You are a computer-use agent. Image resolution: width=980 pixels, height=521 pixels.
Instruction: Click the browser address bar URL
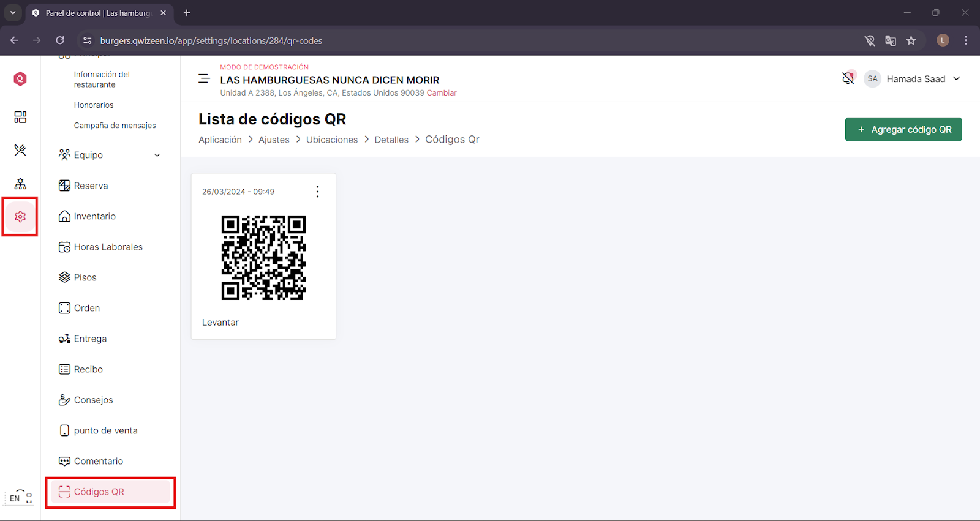pyautogui.click(x=211, y=40)
